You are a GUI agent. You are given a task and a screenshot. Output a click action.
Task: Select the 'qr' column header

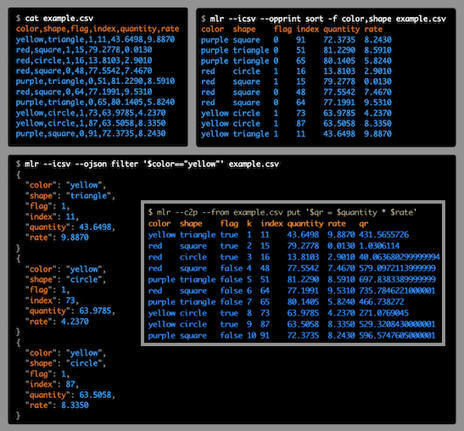point(363,224)
